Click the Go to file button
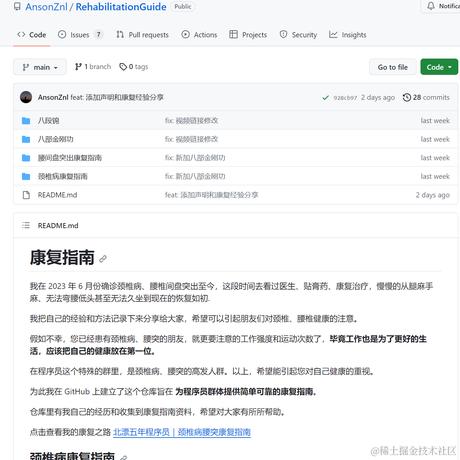The width and height of the screenshot is (460, 460). [x=393, y=67]
